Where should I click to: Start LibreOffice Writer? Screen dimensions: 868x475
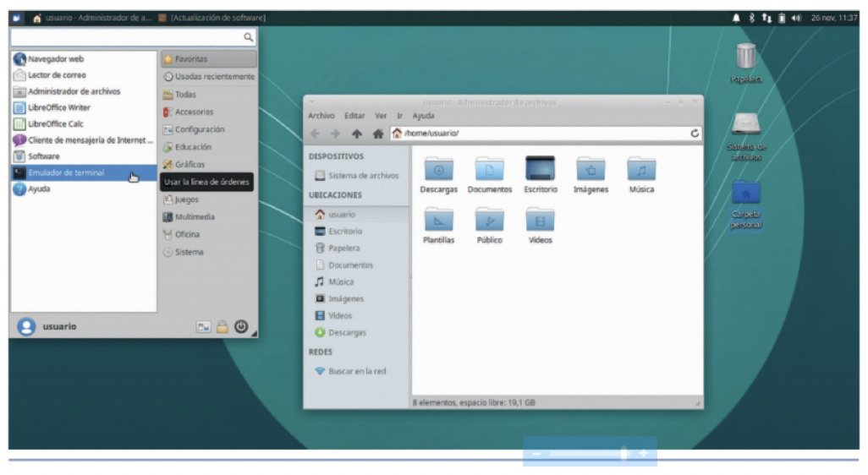pos(83,108)
